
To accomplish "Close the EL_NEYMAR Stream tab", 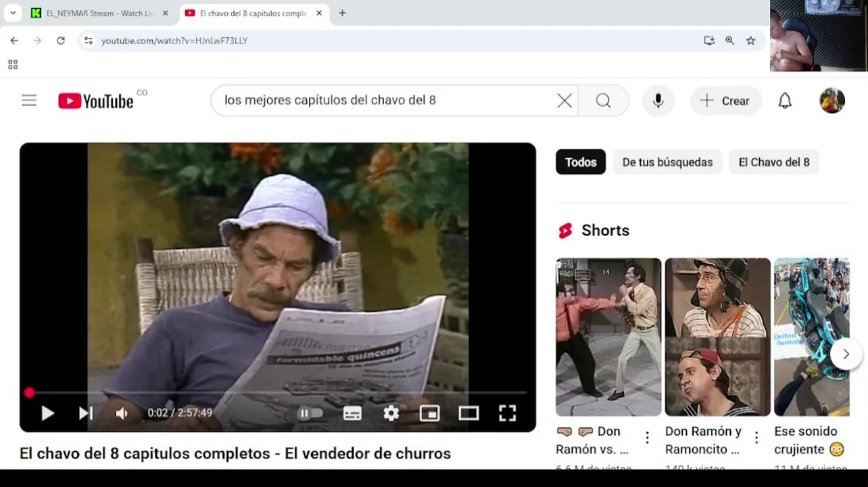I will tap(165, 13).
